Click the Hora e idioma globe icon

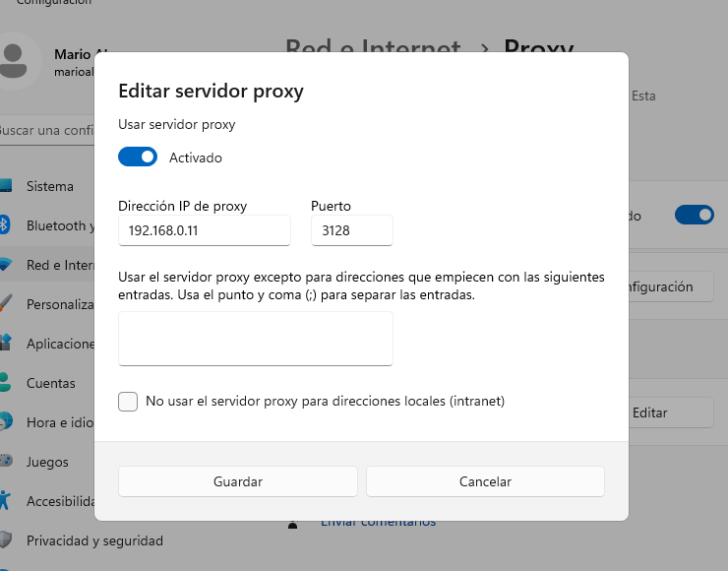pos(6,422)
